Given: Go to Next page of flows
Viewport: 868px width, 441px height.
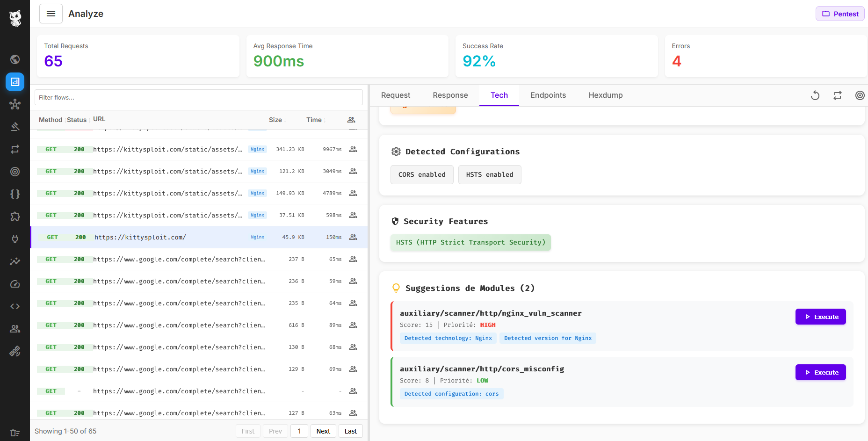Looking at the screenshot, I should click(x=323, y=431).
